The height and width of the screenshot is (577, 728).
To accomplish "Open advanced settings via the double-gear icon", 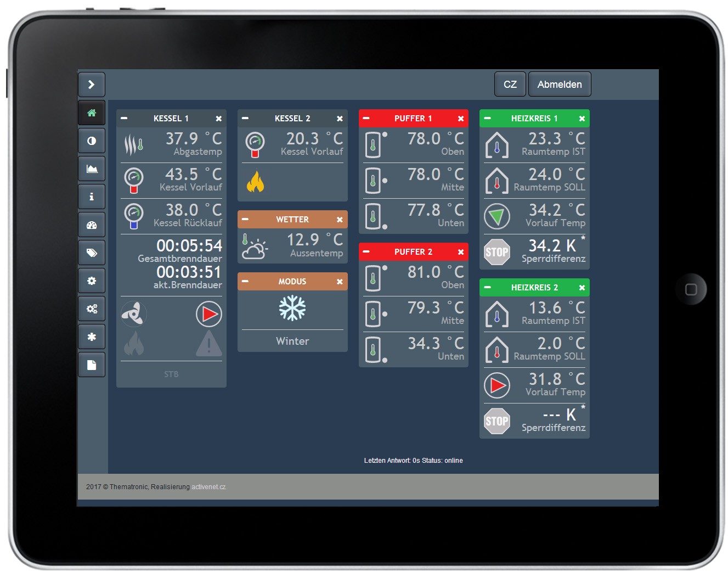I will (x=92, y=309).
